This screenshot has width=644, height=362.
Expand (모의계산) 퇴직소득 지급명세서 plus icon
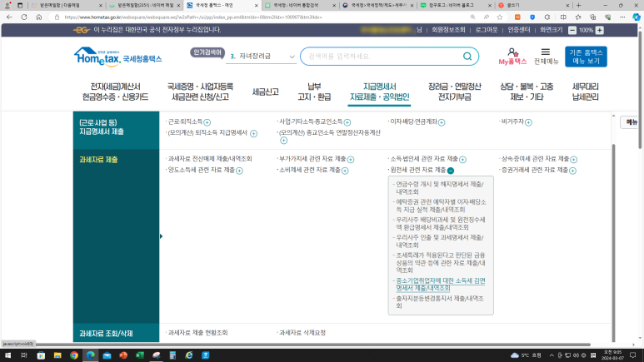click(254, 133)
